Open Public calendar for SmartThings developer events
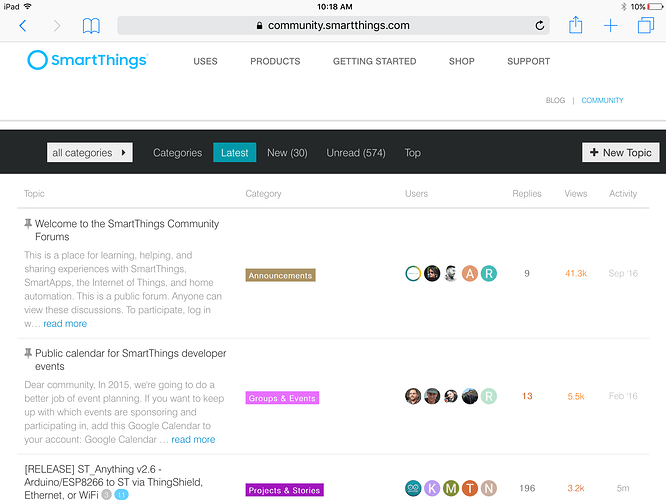 [130, 359]
